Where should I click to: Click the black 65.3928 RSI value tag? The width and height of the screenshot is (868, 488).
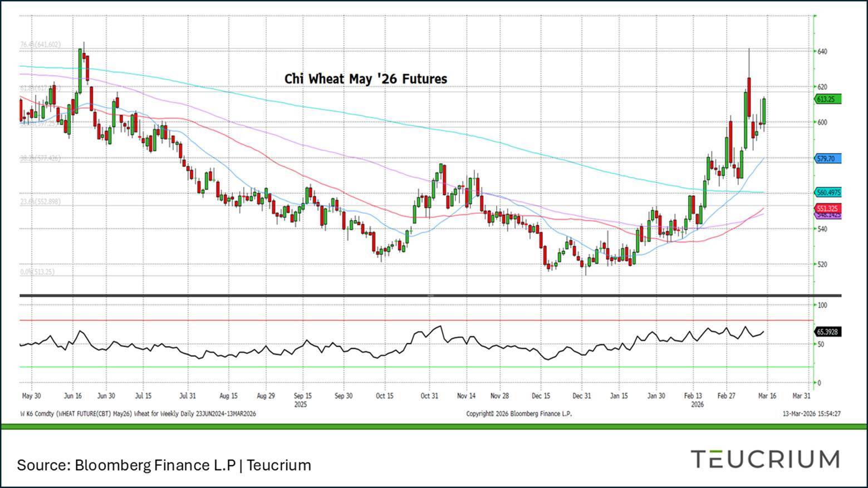(828, 332)
